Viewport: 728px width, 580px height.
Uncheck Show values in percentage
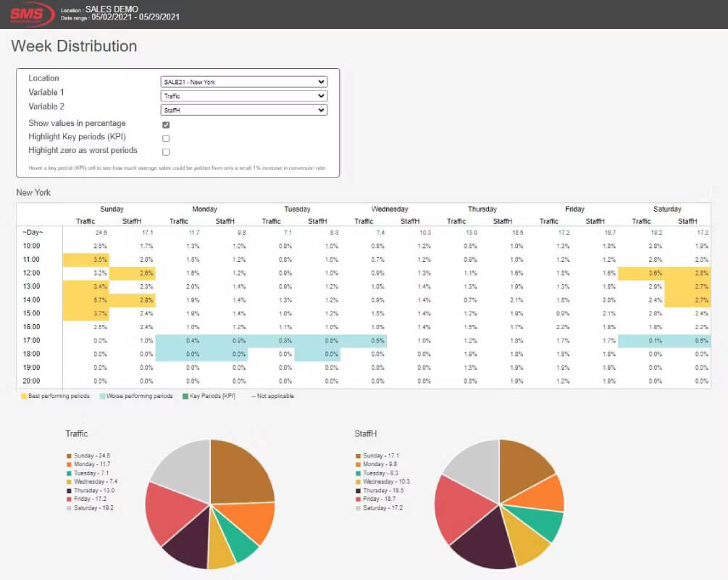pos(166,125)
